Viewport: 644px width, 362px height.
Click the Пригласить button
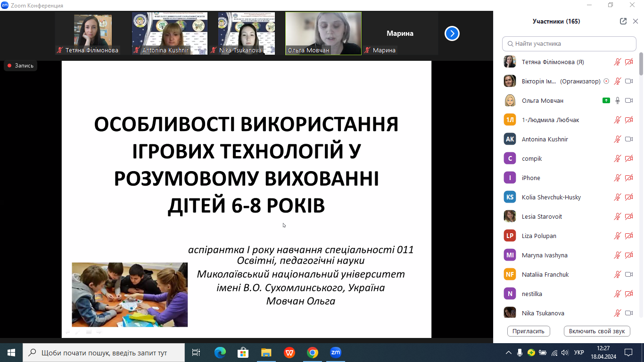point(528,331)
